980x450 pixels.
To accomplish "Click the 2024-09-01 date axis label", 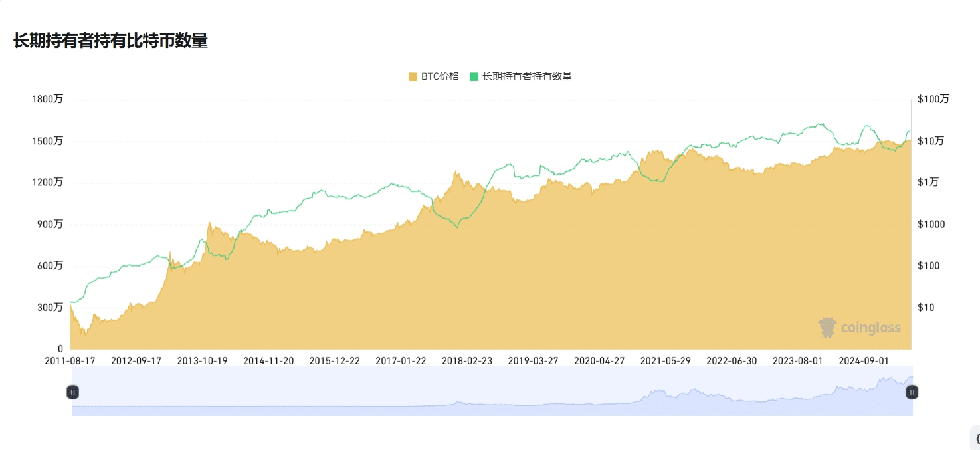I will pos(864,361).
